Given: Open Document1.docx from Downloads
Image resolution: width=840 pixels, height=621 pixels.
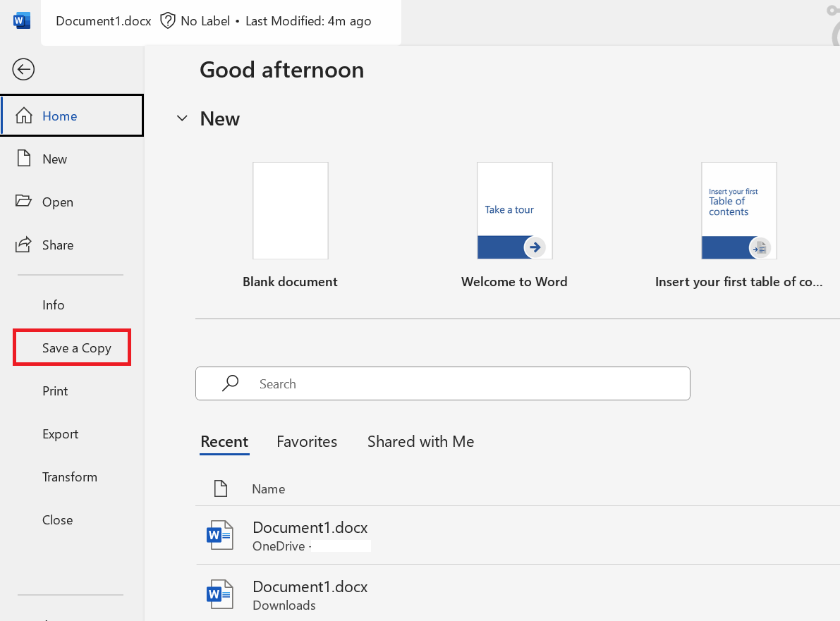Looking at the screenshot, I should click(x=518, y=594).
